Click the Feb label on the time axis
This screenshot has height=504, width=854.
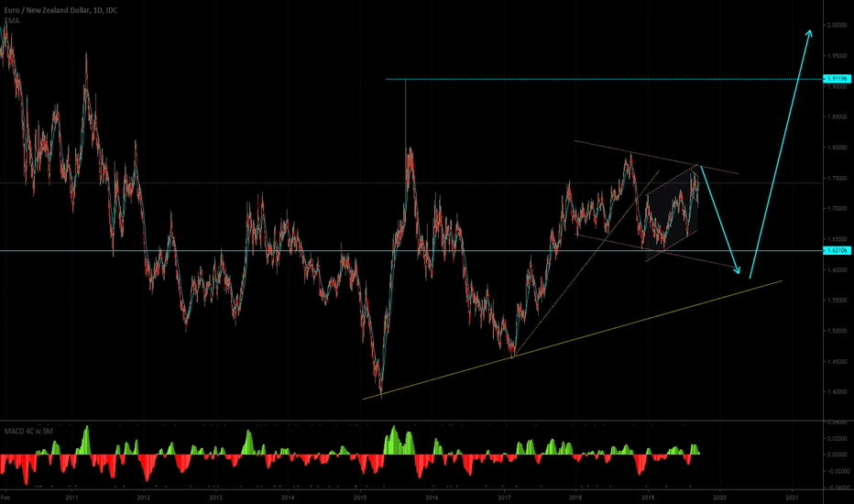tap(6, 497)
